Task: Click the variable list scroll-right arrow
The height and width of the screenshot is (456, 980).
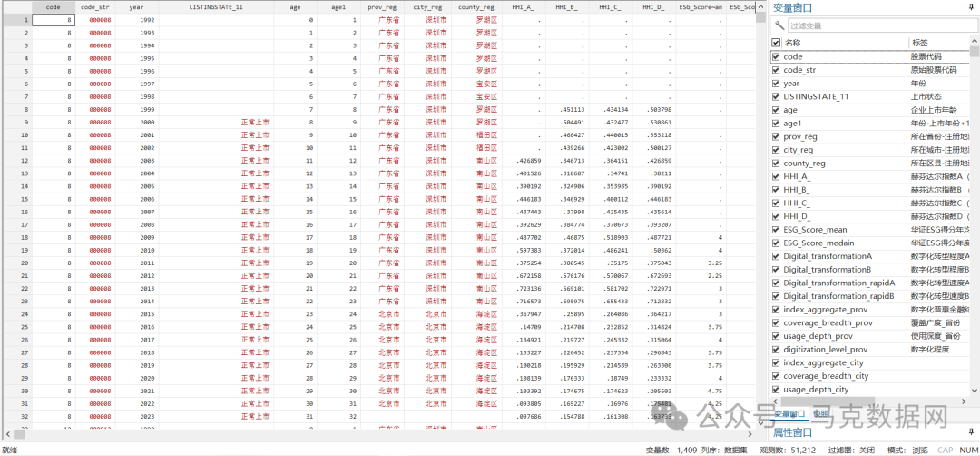Action: coord(965,401)
